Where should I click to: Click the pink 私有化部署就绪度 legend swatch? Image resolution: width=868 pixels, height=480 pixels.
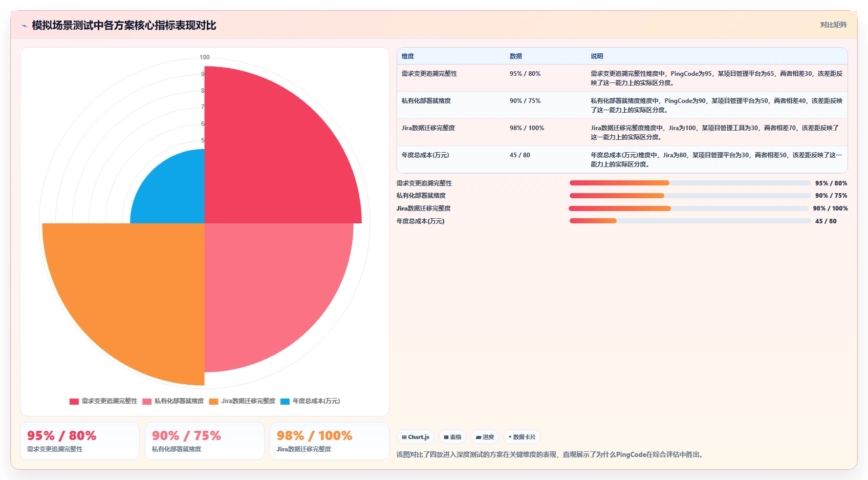point(147,401)
